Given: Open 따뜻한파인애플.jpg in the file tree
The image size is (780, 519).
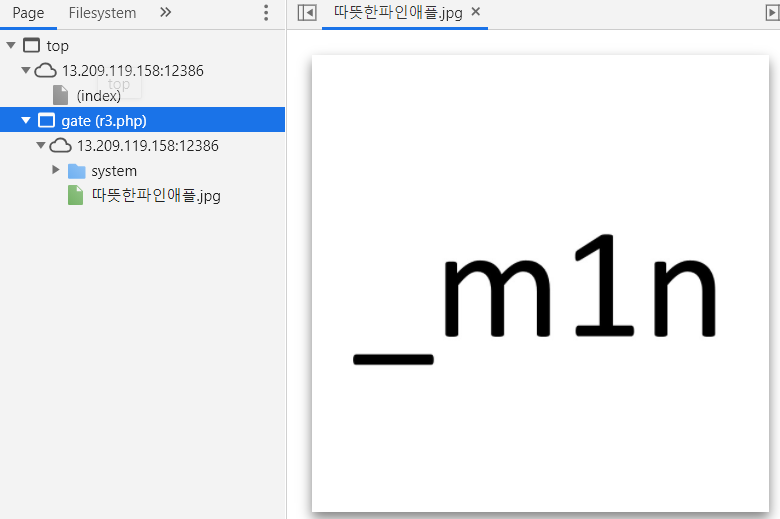Looking at the screenshot, I should (156, 195).
